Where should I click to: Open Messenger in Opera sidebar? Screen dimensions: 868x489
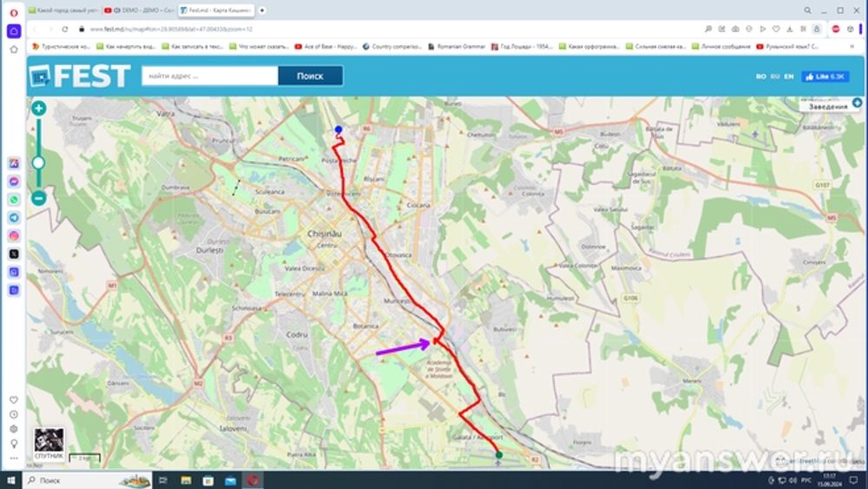[14, 182]
